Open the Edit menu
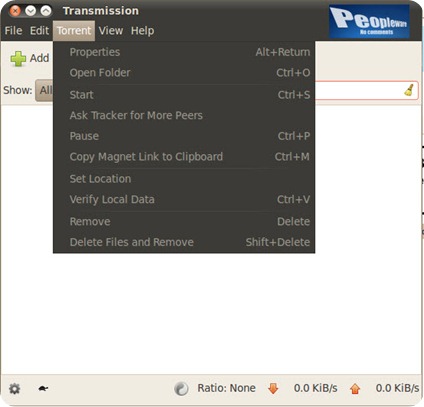 pyautogui.click(x=39, y=31)
